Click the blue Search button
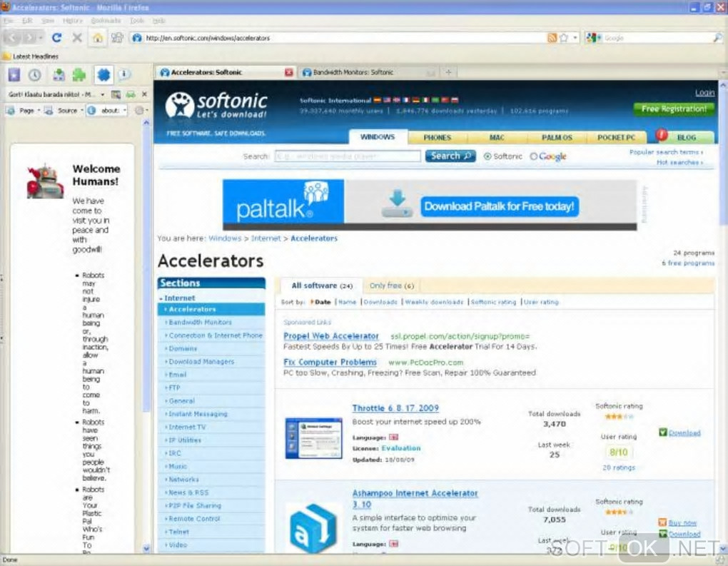The image size is (728, 566). click(450, 156)
